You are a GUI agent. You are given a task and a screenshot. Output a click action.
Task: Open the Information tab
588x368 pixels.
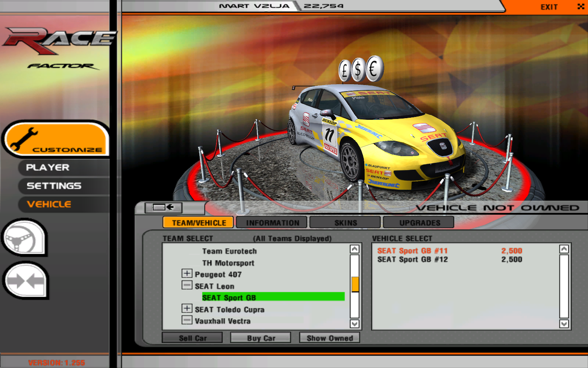[x=272, y=222]
